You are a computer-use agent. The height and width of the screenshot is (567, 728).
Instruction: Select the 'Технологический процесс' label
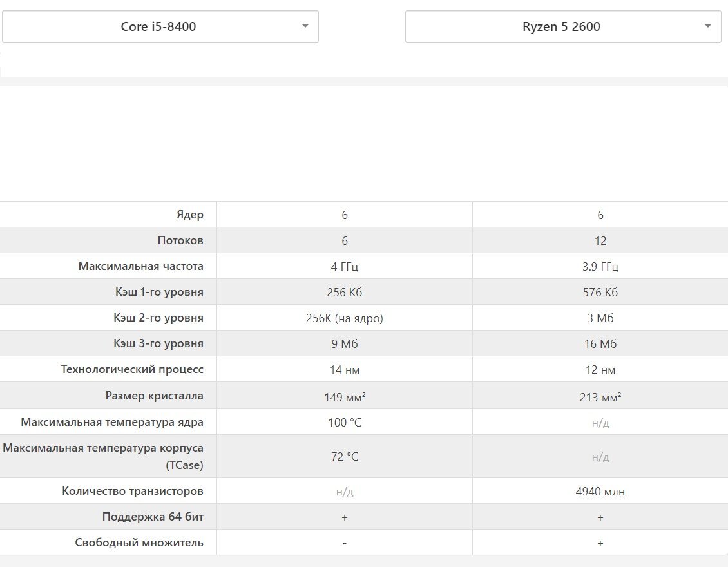coord(132,369)
